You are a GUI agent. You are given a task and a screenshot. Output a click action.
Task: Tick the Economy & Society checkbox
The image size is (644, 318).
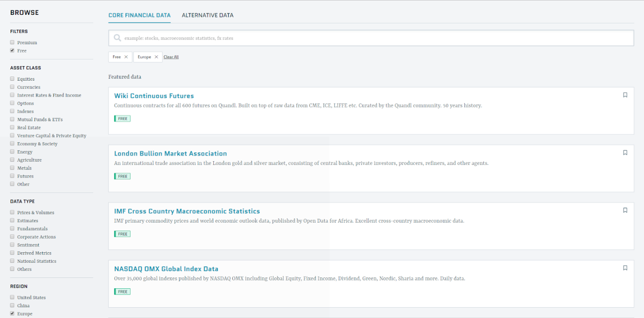[13, 144]
